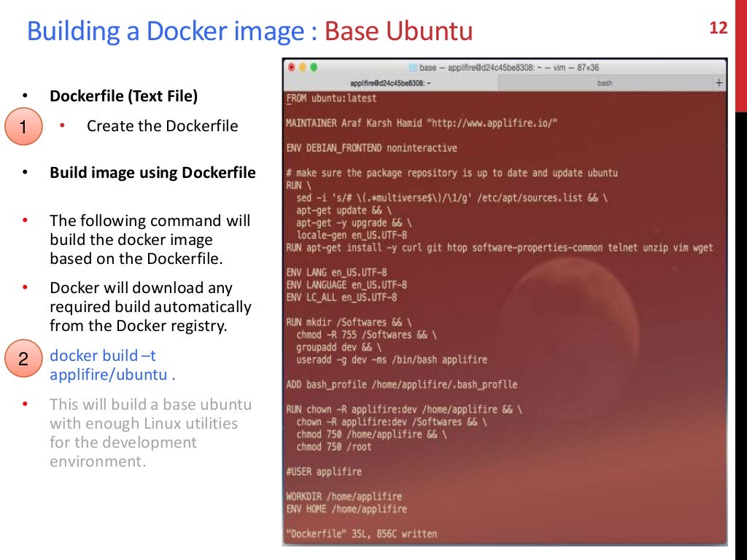Click the 'RUN mkdir /Softwares' line
This screenshot has height=560, width=747.
349,322
